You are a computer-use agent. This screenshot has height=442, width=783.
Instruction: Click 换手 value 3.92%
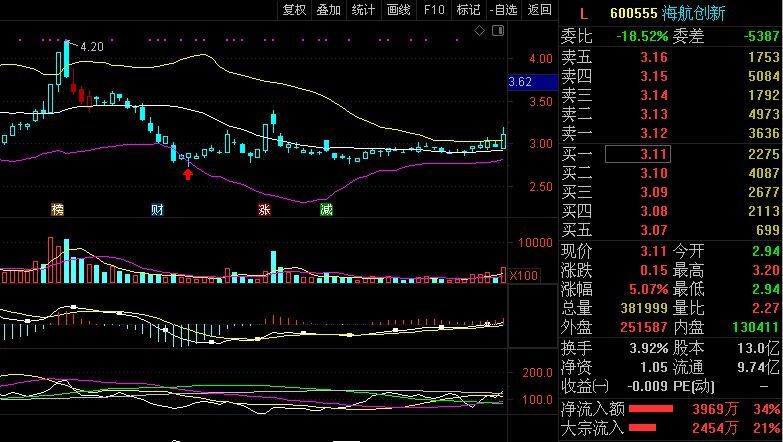click(x=648, y=348)
